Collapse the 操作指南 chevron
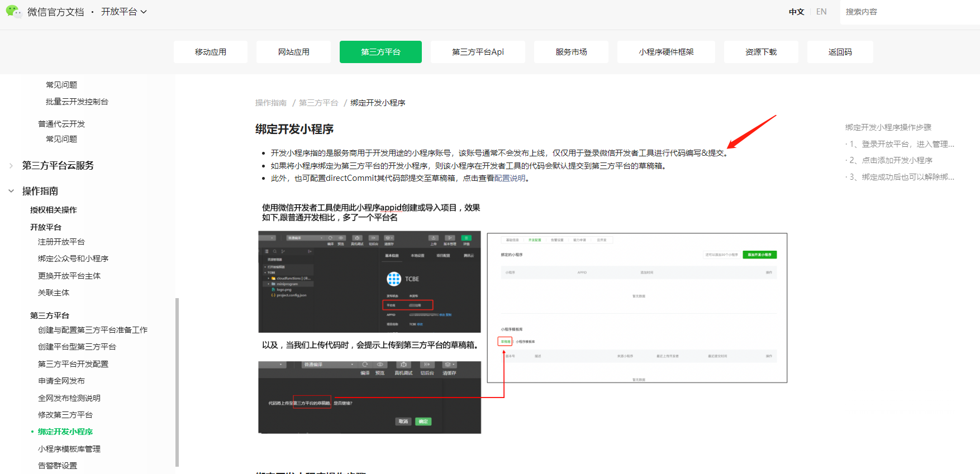The image size is (980, 474). point(11,191)
